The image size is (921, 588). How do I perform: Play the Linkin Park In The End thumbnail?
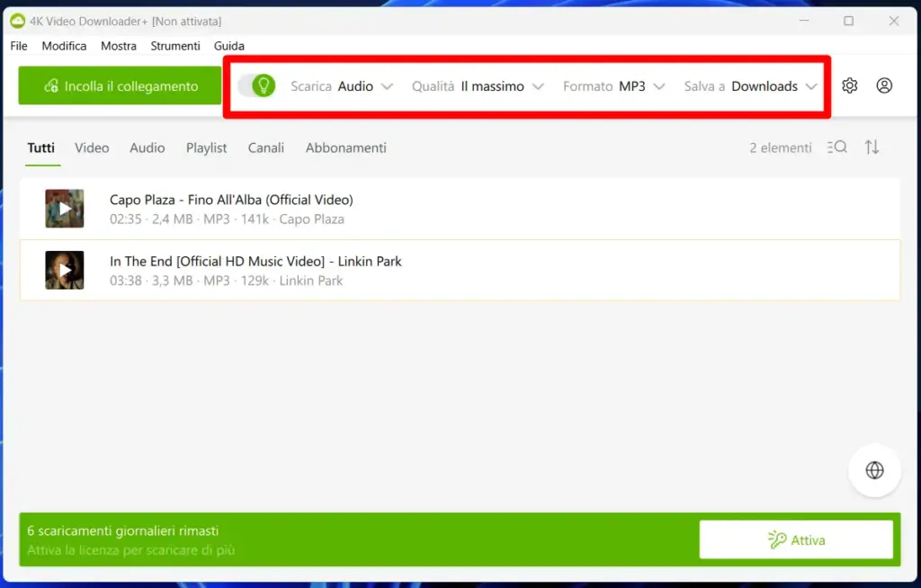(x=65, y=271)
